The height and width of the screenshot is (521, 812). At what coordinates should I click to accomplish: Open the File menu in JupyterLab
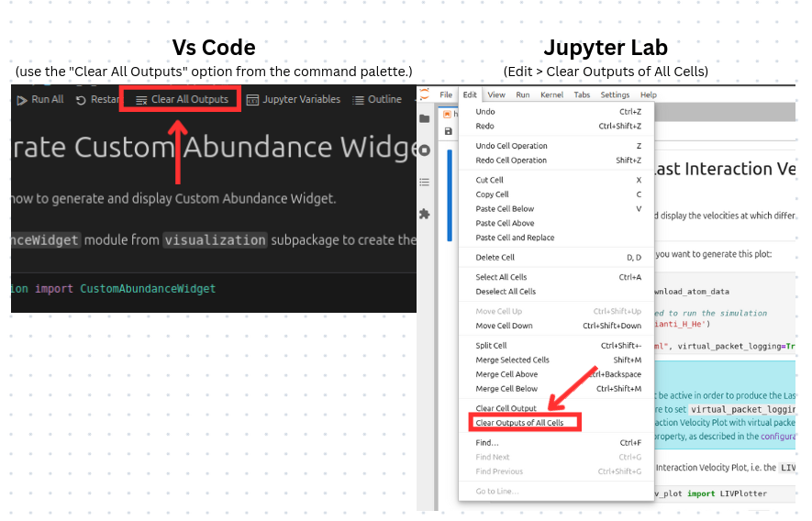click(446, 94)
